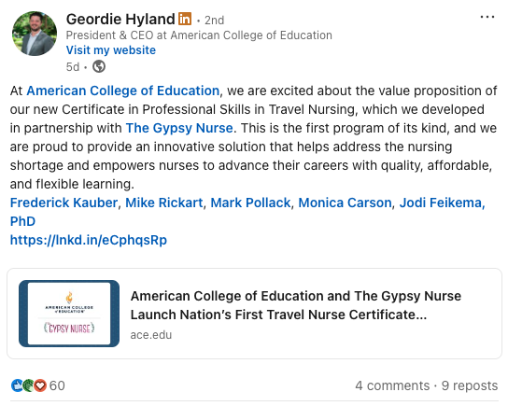Open Monica Carson's profile link

point(345,203)
